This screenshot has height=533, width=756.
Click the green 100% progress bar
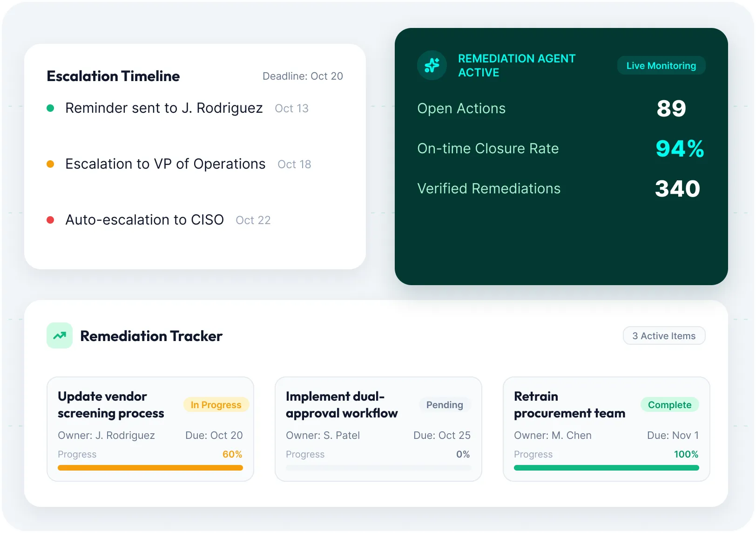pos(607,468)
